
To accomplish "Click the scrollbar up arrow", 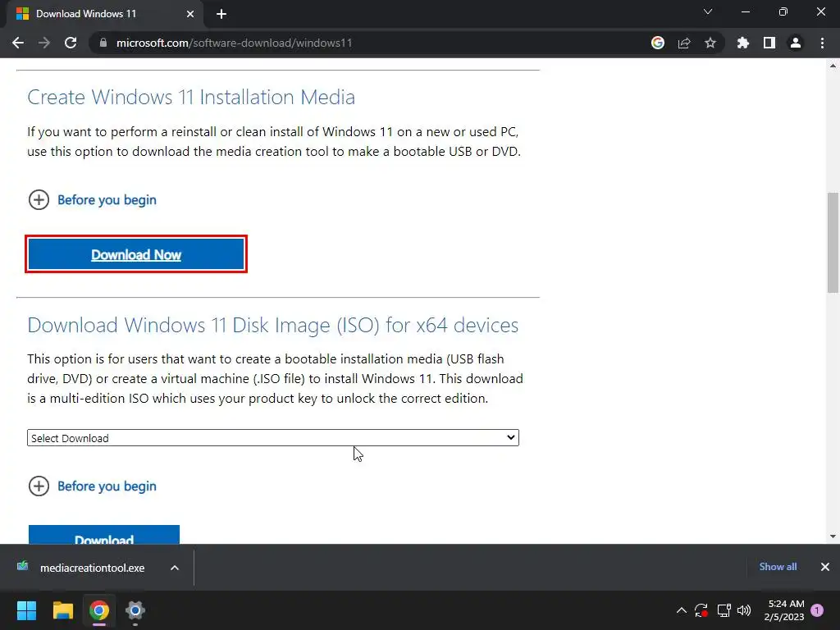I will 833,66.
